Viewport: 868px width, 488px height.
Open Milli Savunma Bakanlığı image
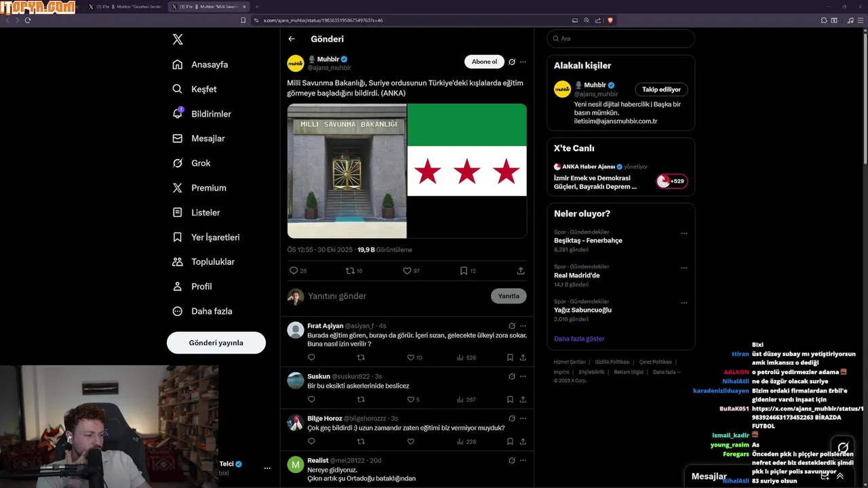tap(347, 171)
